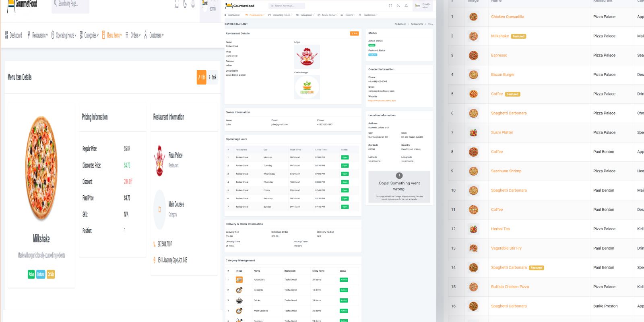Click Restaurants breadcrumb in restaurant view panel
Image resolution: width=644 pixels, height=322 pixels.
click(417, 24)
